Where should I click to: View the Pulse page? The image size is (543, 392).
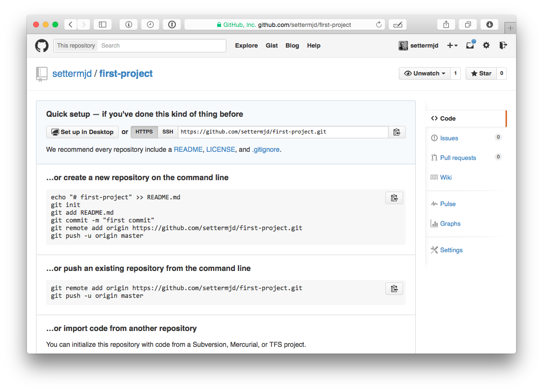click(447, 204)
